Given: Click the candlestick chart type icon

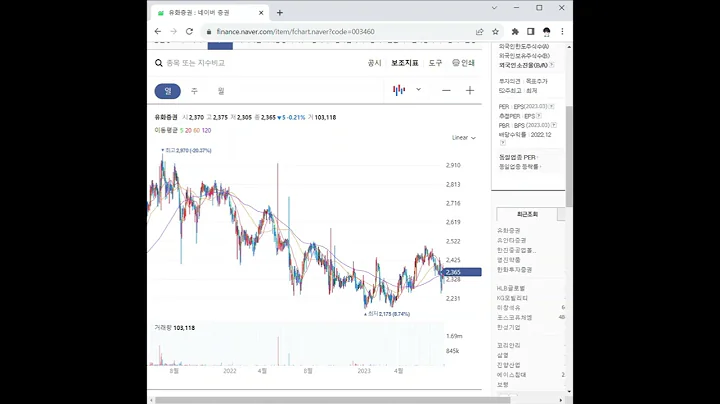Looking at the screenshot, I should (399, 90).
